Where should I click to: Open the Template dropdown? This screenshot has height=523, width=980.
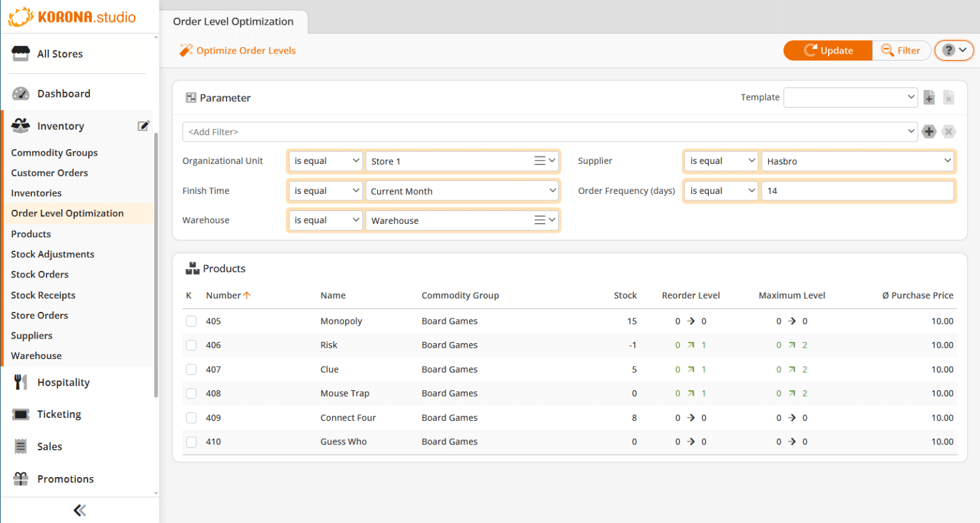point(850,97)
